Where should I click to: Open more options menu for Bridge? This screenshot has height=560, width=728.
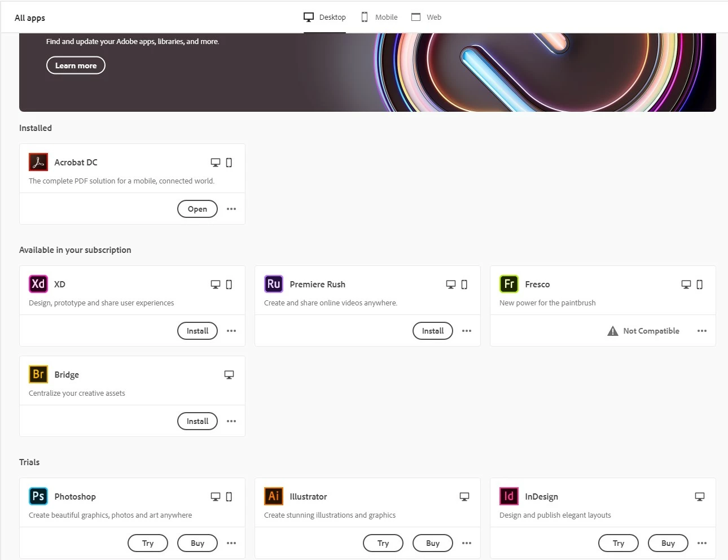pyautogui.click(x=231, y=421)
